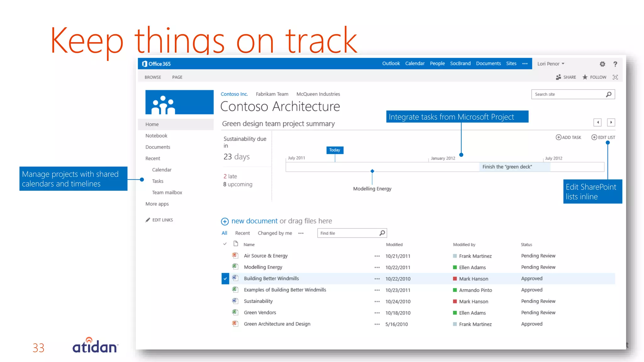The image size is (644, 362).
Task: Open Calendar in the top navigation bar
Action: coord(415,63)
